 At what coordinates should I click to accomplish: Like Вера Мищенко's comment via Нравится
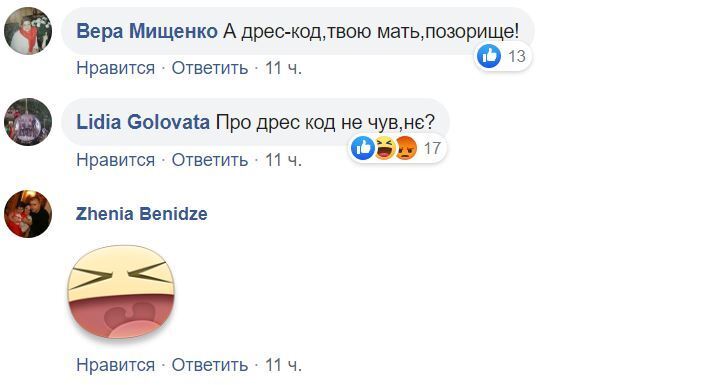point(116,68)
